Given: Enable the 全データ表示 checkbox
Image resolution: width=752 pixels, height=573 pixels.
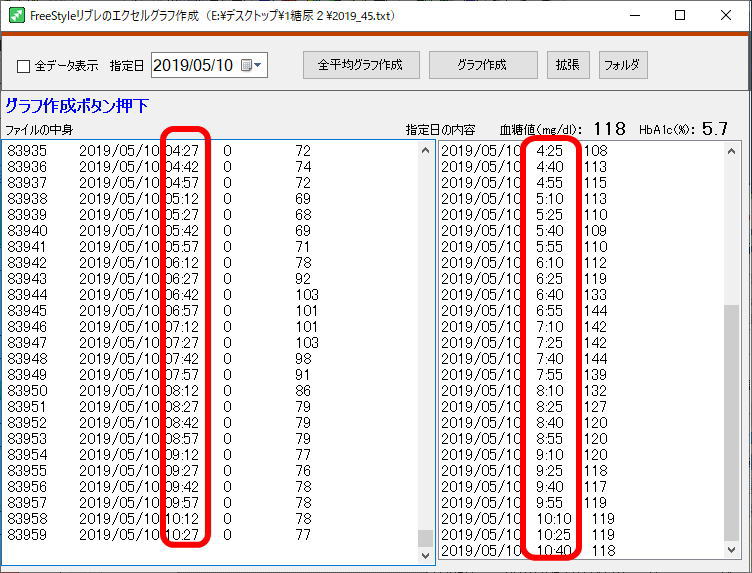Looking at the screenshot, I should click(24, 66).
